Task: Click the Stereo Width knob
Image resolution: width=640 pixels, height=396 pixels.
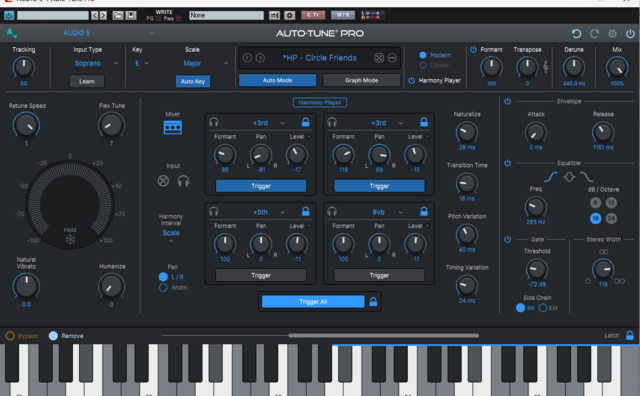Action: coord(603,269)
